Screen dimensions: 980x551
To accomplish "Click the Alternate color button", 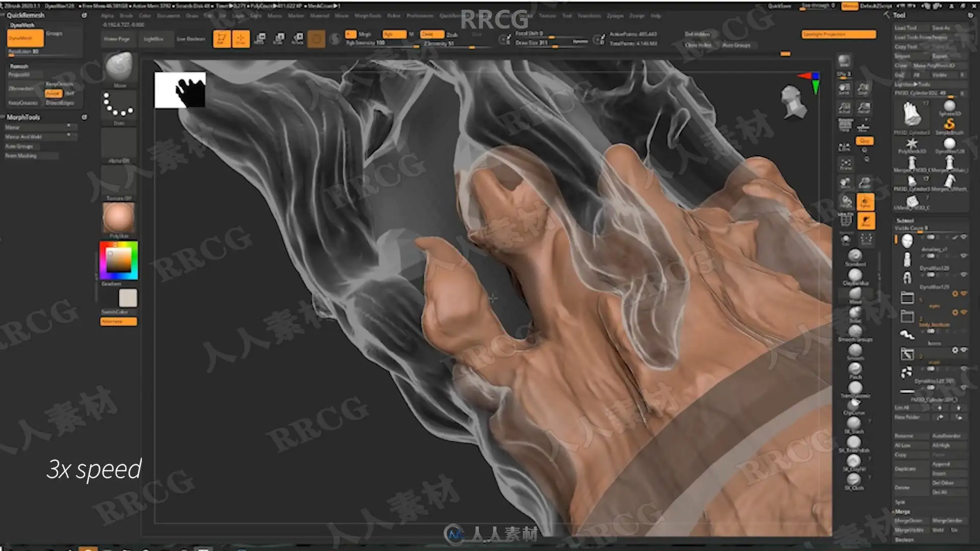I will [x=118, y=321].
